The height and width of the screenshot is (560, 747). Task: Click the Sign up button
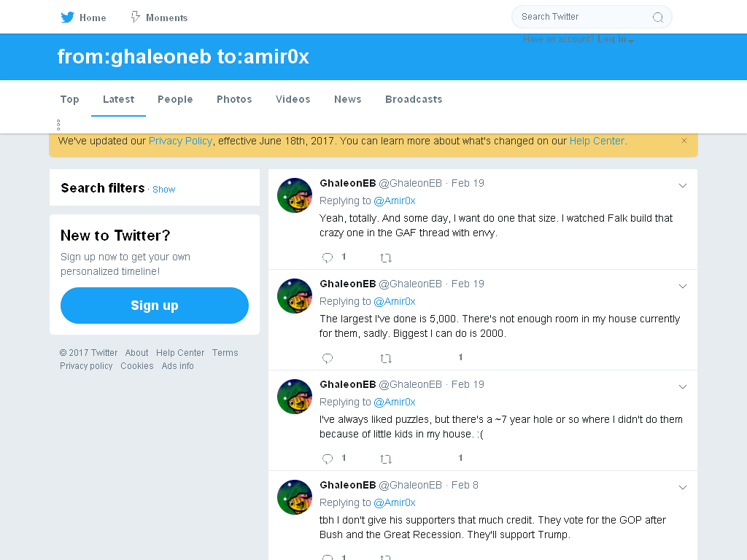click(x=155, y=306)
